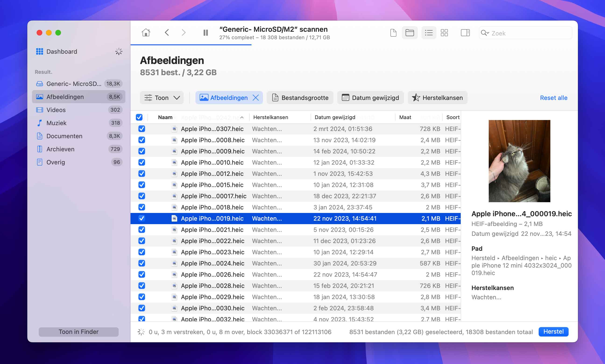Image resolution: width=605 pixels, height=364 pixels.
Task: Select Generic- MicroSD device in sidebar
Action: [x=78, y=84]
